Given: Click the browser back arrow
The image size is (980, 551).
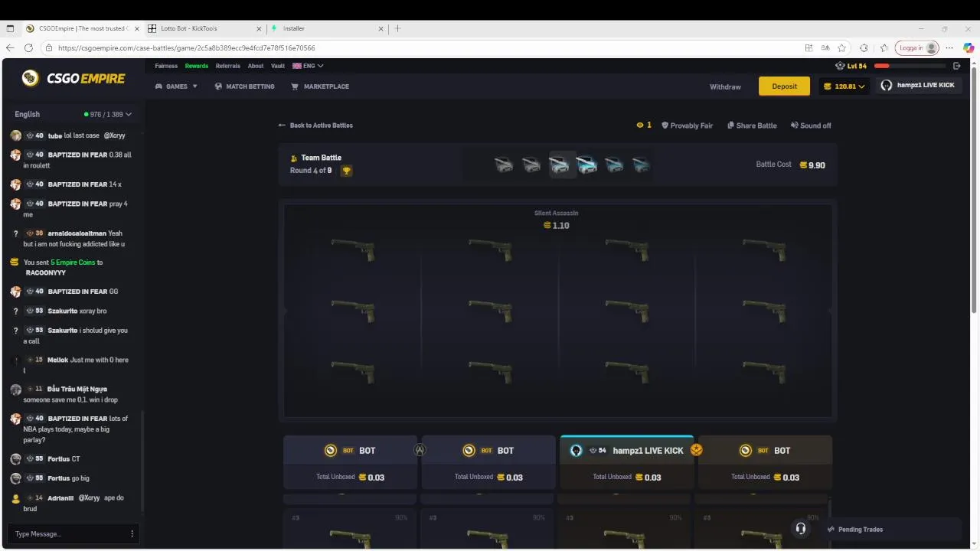Looking at the screenshot, I should coord(10,47).
